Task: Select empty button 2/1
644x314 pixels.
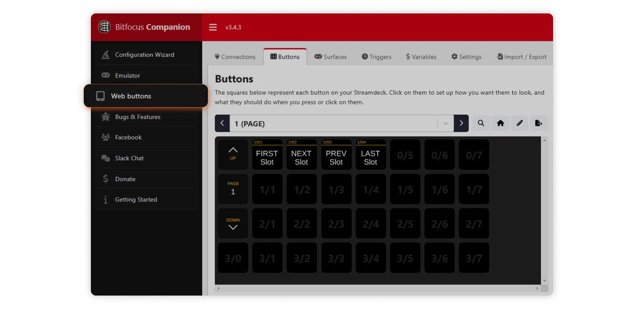Action: [267, 223]
